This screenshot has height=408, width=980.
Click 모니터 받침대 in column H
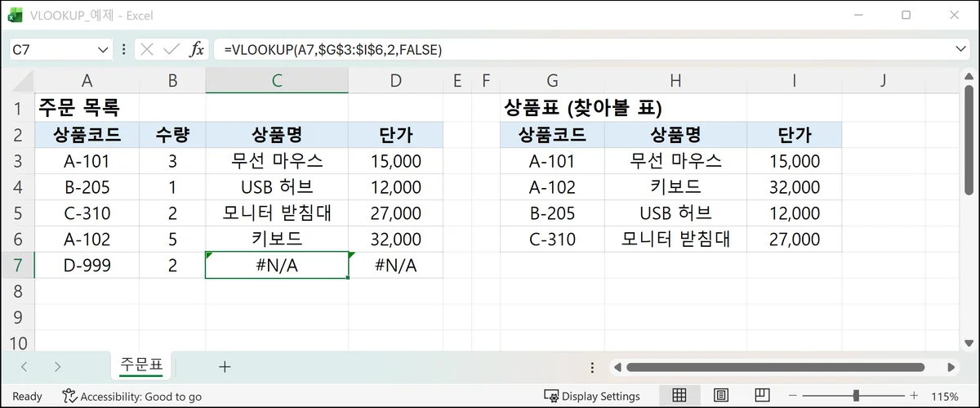[x=675, y=239]
